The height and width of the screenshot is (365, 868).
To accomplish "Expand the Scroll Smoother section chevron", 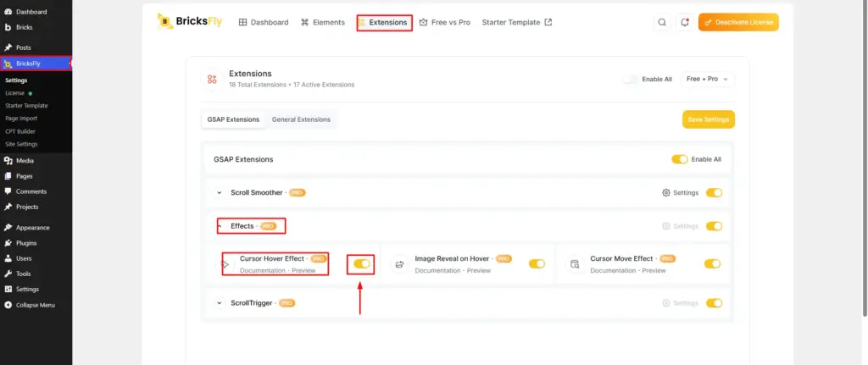I will (220, 193).
